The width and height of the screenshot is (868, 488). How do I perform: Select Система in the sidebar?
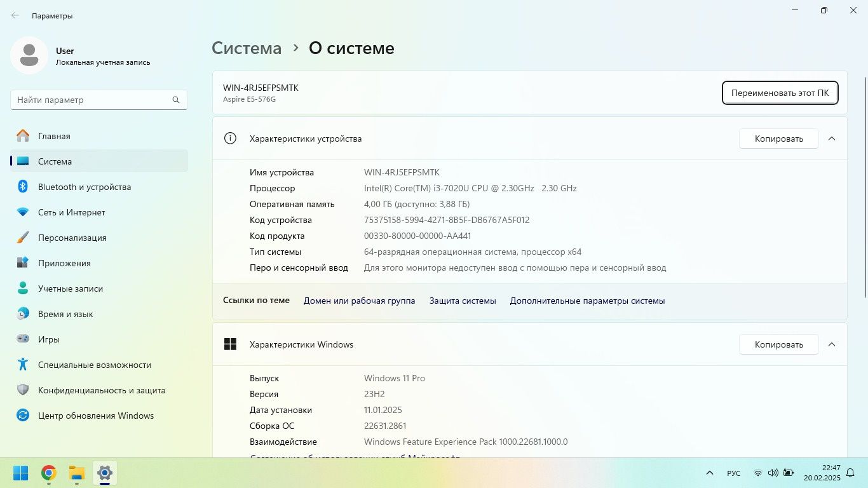99,161
